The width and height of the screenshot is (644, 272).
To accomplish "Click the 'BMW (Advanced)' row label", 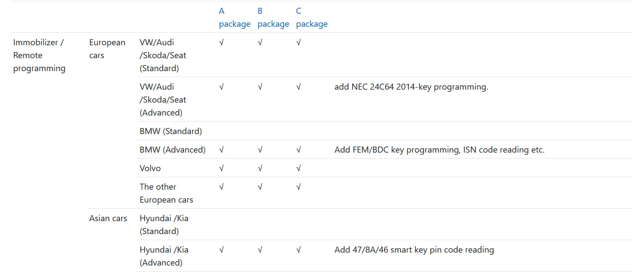I will (x=173, y=150).
